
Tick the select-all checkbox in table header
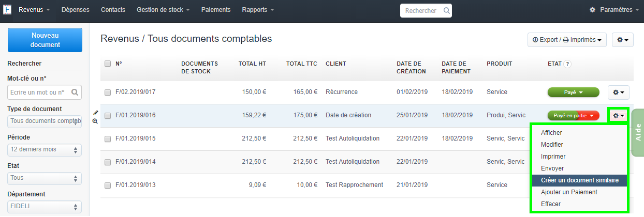tap(108, 64)
